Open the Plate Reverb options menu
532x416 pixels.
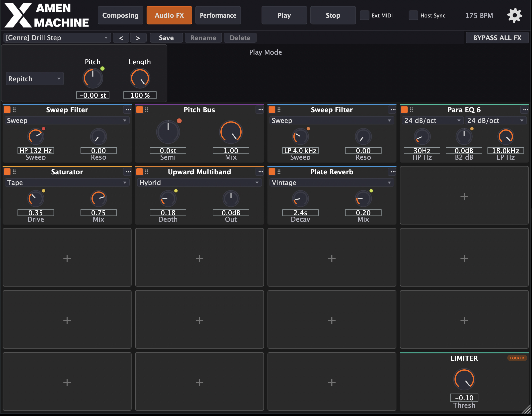[x=393, y=172]
